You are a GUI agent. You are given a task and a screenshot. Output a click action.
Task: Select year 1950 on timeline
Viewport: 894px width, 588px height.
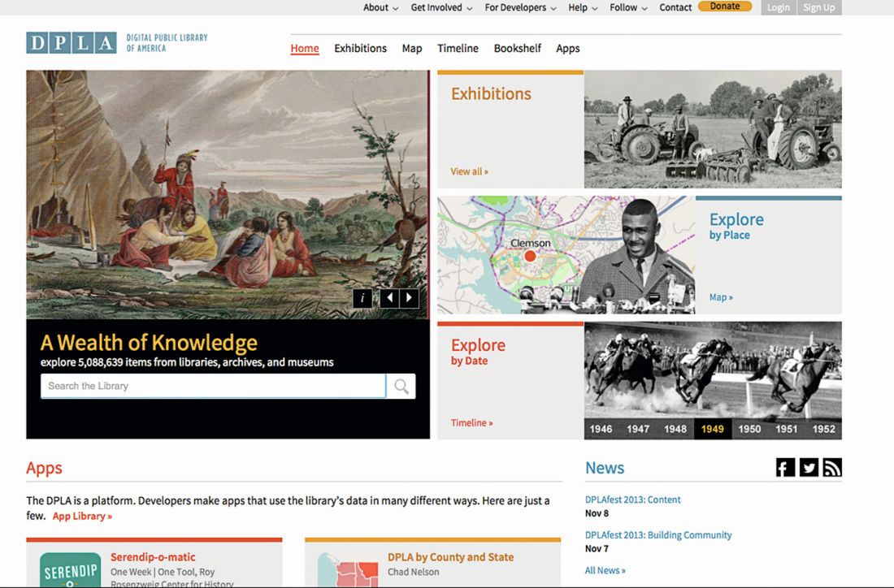749,429
